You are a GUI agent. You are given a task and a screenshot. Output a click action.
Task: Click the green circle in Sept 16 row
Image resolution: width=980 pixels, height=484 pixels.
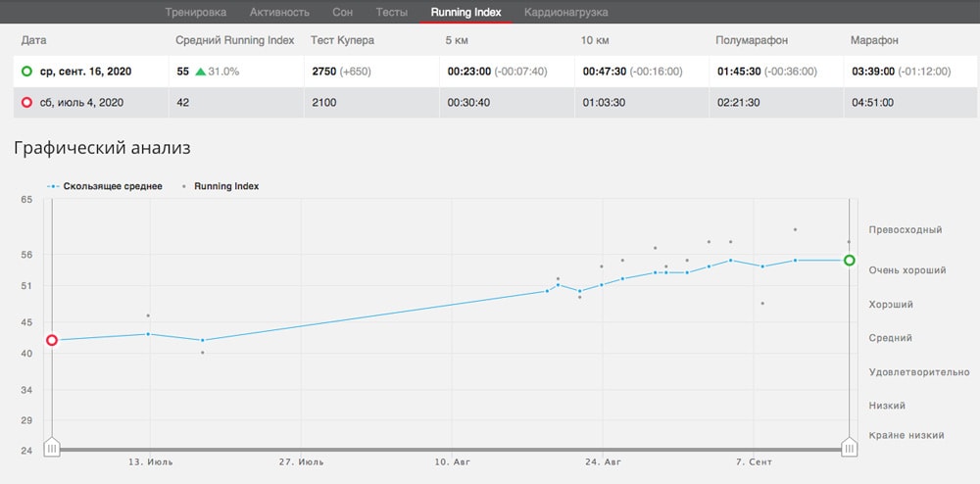[26, 72]
